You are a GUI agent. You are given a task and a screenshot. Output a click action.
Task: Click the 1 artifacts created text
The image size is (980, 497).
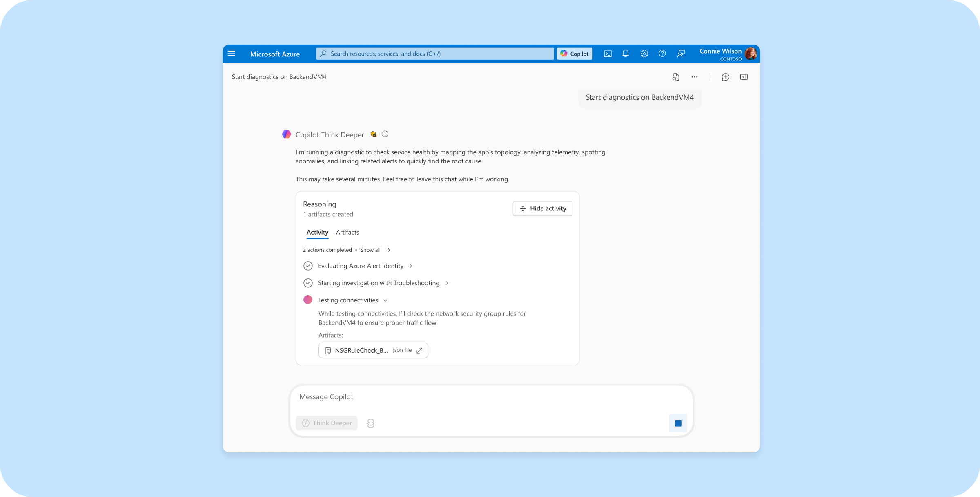tap(328, 214)
